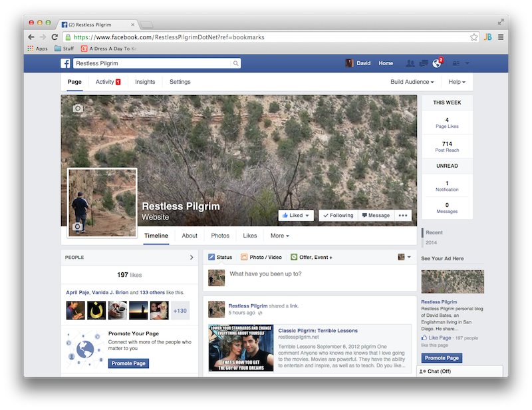Click the 133 others link
The image size is (532, 410).
(x=152, y=292)
